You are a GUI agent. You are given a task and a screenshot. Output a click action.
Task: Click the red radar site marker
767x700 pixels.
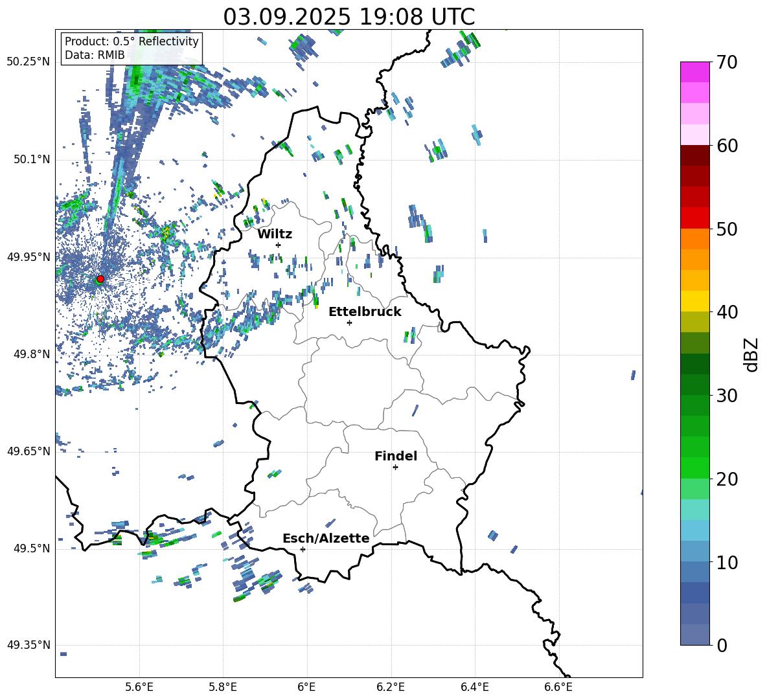click(x=100, y=279)
